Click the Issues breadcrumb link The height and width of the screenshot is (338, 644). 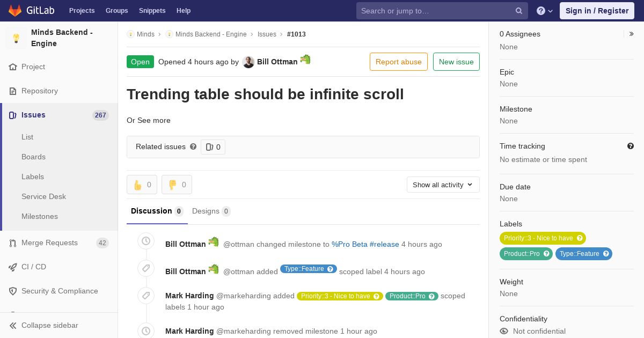click(267, 34)
